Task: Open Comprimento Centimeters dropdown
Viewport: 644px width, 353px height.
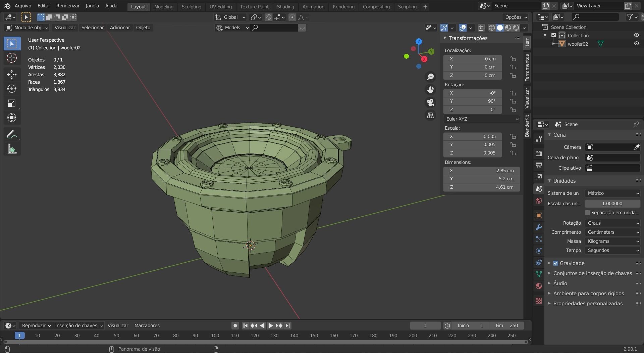Action: (x=612, y=232)
